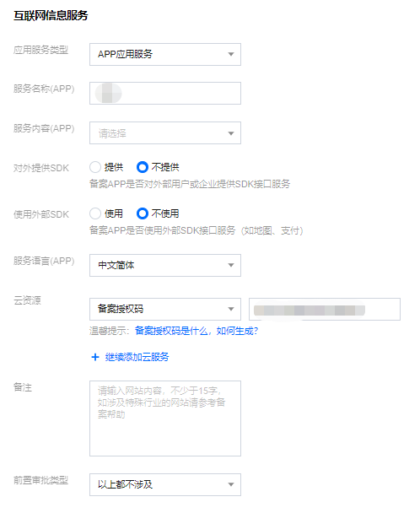Click the 前置审批类型 dropdown arrow icon
This screenshot has height=513, width=420.
[231, 484]
